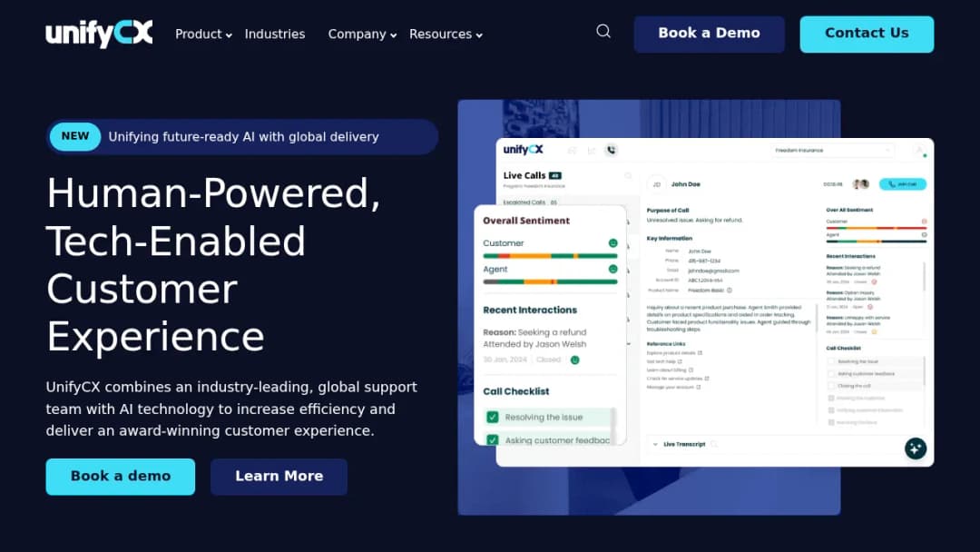The height and width of the screenshot is (552, 980).
Task: Click the Recent Interactions scrollbar in dashboard
Action: 925,276
